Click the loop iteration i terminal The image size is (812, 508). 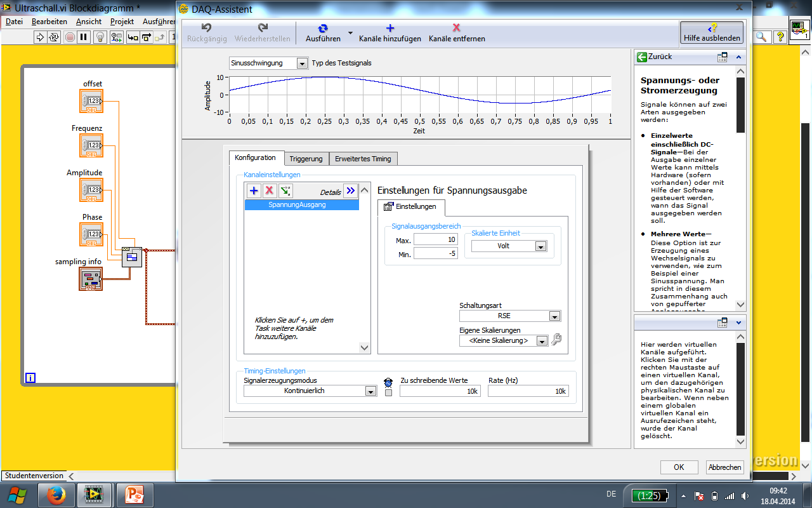(x=30, y=378)
